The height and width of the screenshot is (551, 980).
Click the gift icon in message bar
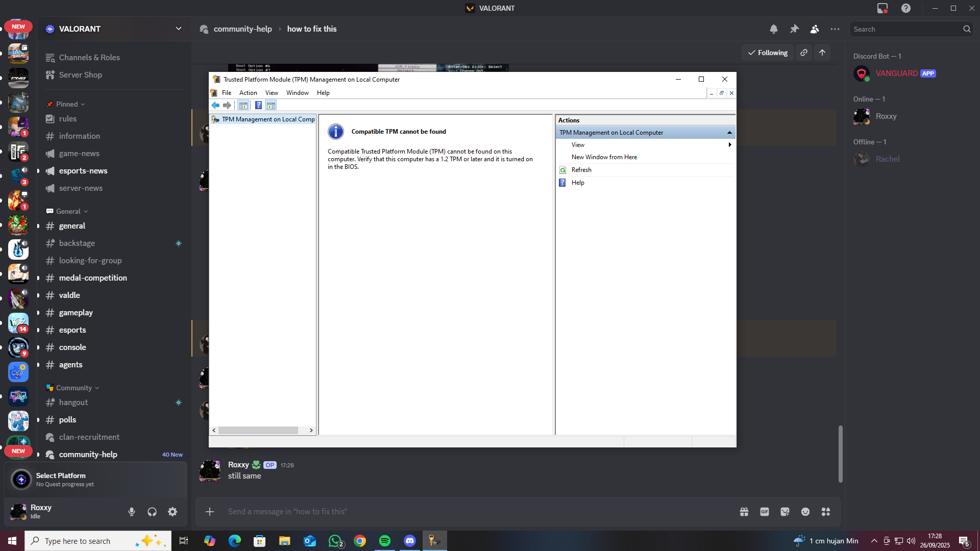coord(744,512)
